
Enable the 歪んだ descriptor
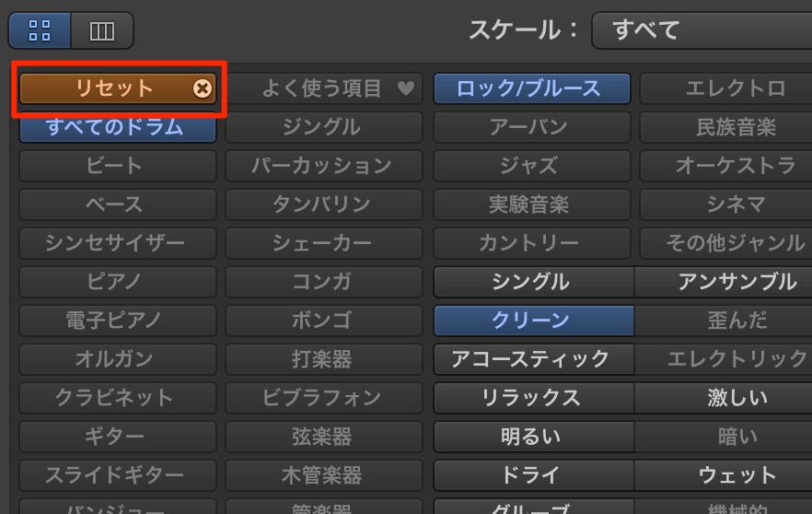[724, 321]
